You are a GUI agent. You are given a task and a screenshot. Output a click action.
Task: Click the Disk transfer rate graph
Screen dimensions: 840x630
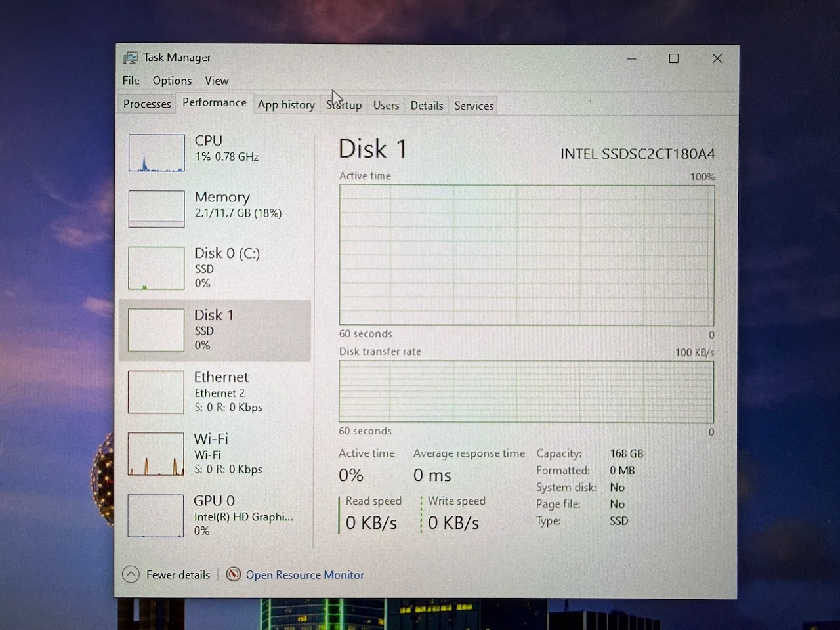[x=526, y=392]
